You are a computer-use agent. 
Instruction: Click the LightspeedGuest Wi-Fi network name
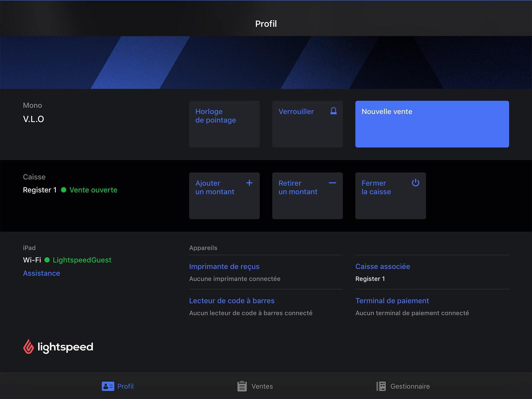[82, 260]
